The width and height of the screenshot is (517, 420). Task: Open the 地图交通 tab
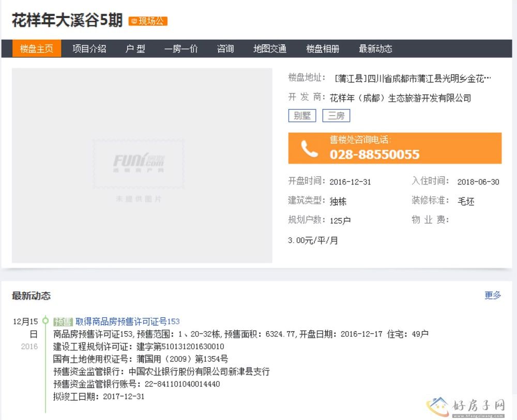(x=269, y=49)
